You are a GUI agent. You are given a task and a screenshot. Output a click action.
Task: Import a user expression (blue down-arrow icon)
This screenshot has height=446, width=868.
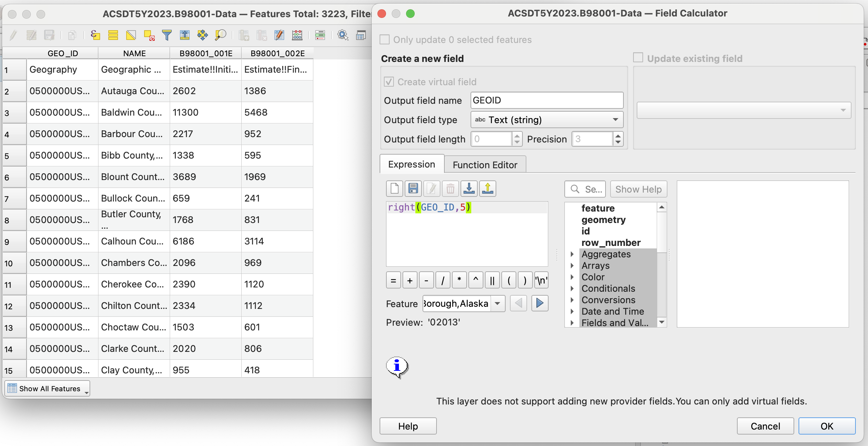click(469, 188)
